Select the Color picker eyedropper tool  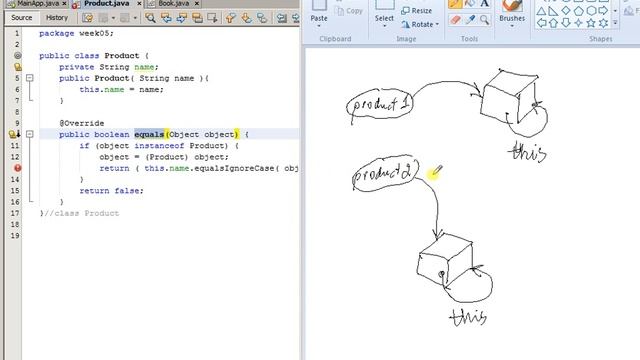coord(470,20)
